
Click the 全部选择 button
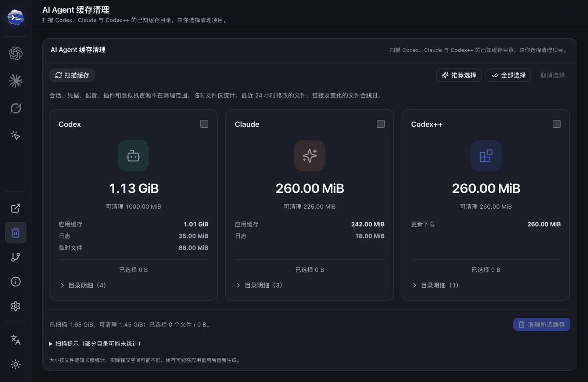coord(508,75)
